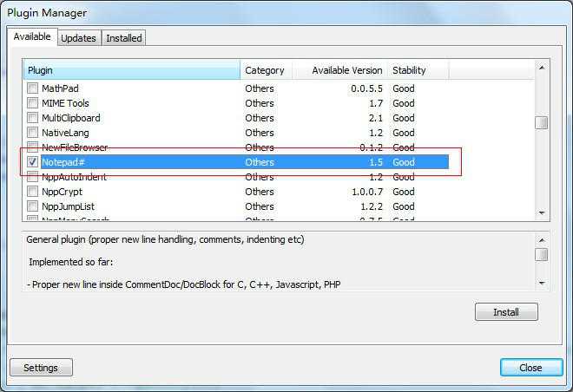The height and width of the screenshot is (392, 573).
Task: Click Good stability in MathPad row
Action: pos(404,88)
